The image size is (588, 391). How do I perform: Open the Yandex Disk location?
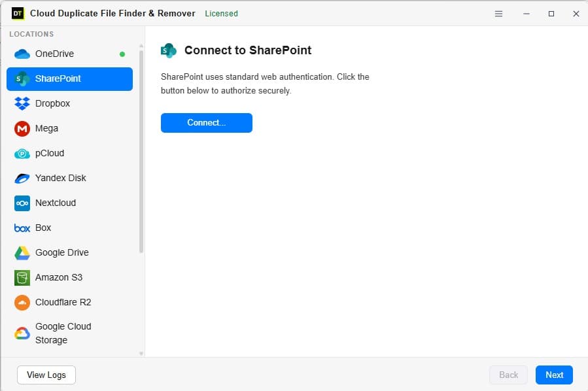(x=70, y=178)
